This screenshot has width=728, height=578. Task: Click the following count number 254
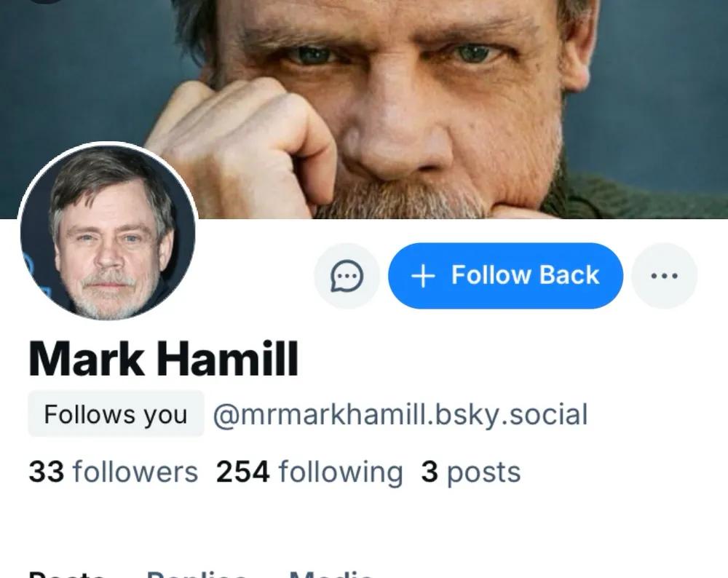tap(242, 472)
